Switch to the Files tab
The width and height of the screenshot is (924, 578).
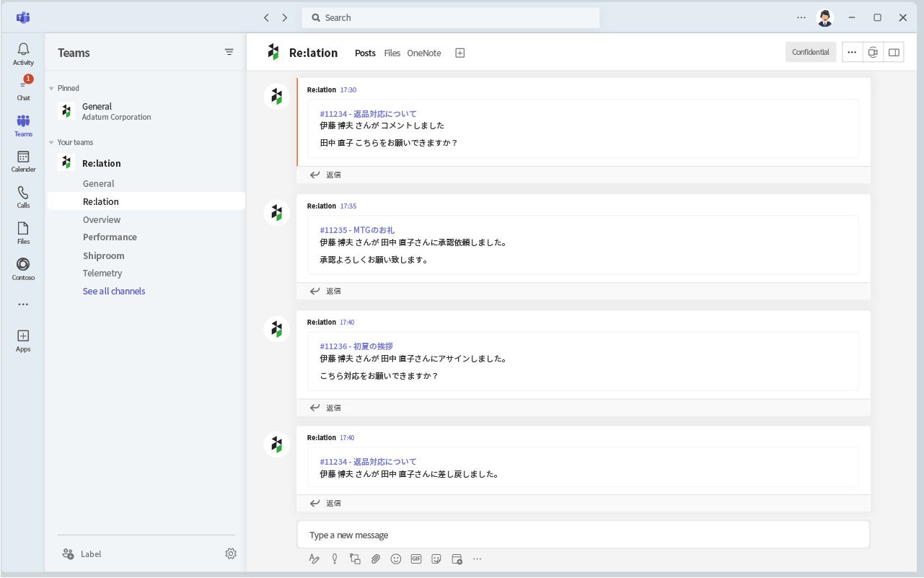tap(392, 53)
